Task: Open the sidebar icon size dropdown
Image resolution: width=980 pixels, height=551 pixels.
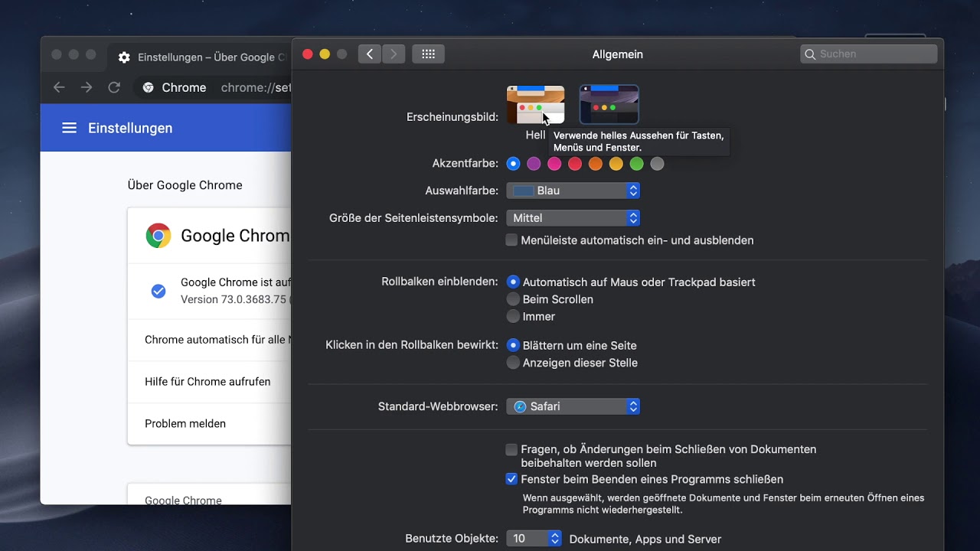Action: [x=573, y=218]
